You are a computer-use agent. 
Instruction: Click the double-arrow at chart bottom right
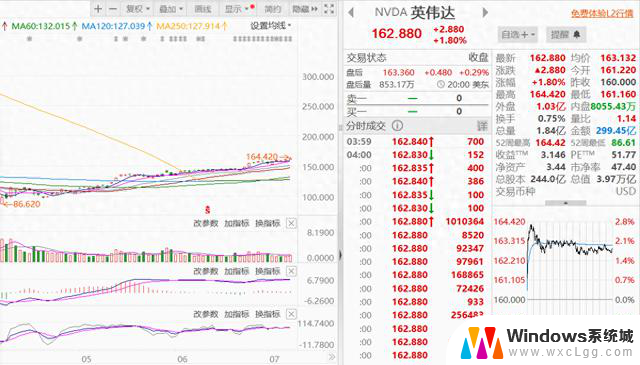(331, 357)
